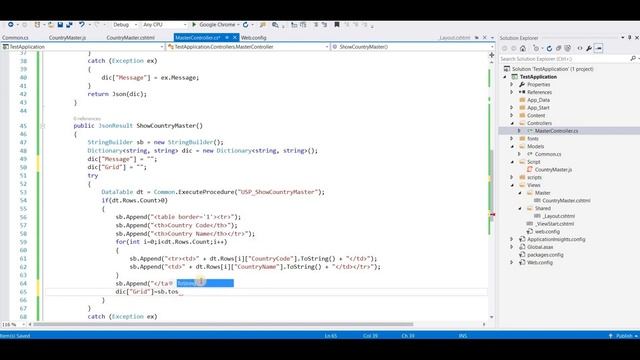Select CountryMaster.js under Script folder
Viewport: 640px width, 360px height.
(x=553, y=170)
